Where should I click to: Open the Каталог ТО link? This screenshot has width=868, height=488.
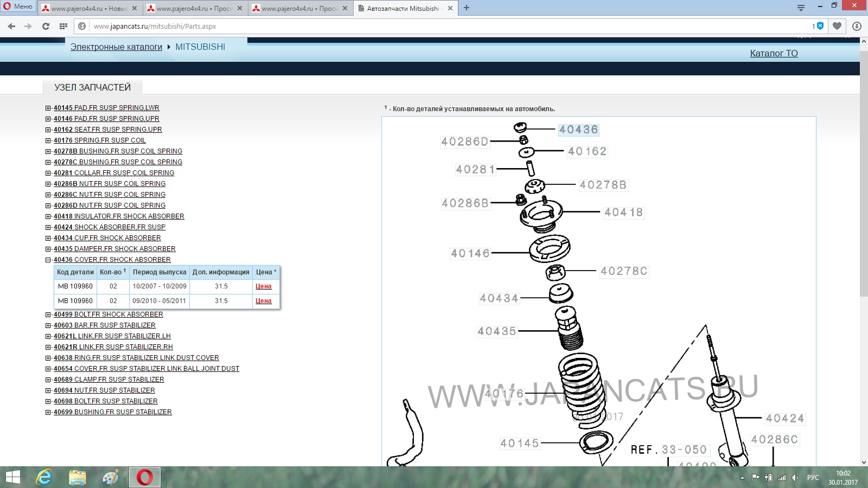(x=774, y=53)
